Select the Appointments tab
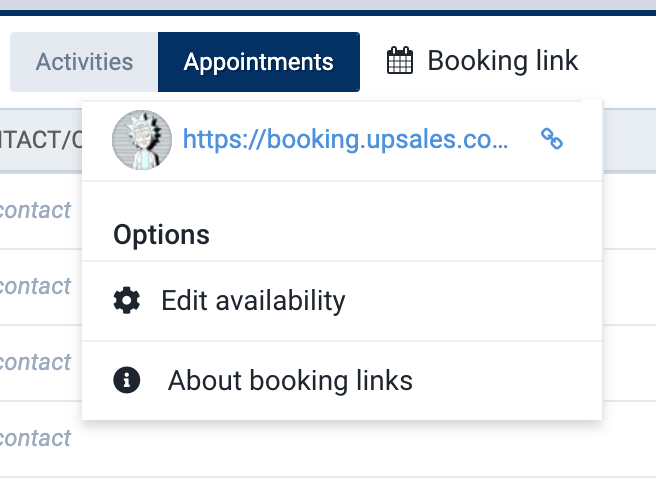This screenshot has height=488, width=656. [259, 62]
